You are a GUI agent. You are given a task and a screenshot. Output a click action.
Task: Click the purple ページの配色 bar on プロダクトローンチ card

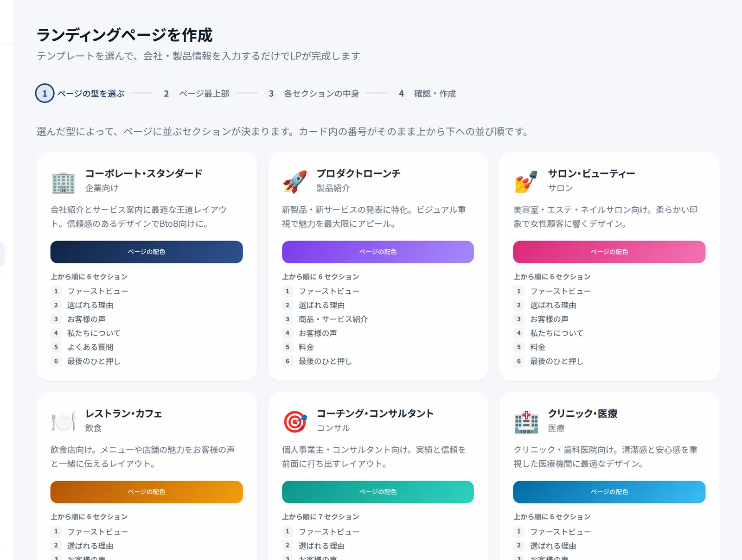pos(378,252)
